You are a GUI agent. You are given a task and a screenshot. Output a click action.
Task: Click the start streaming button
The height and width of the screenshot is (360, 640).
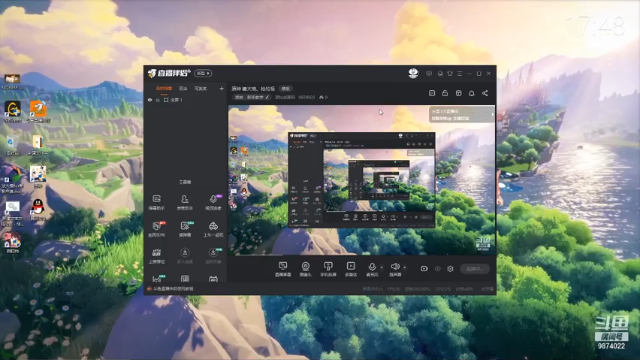pyautogui.click(x=475, y=269)
